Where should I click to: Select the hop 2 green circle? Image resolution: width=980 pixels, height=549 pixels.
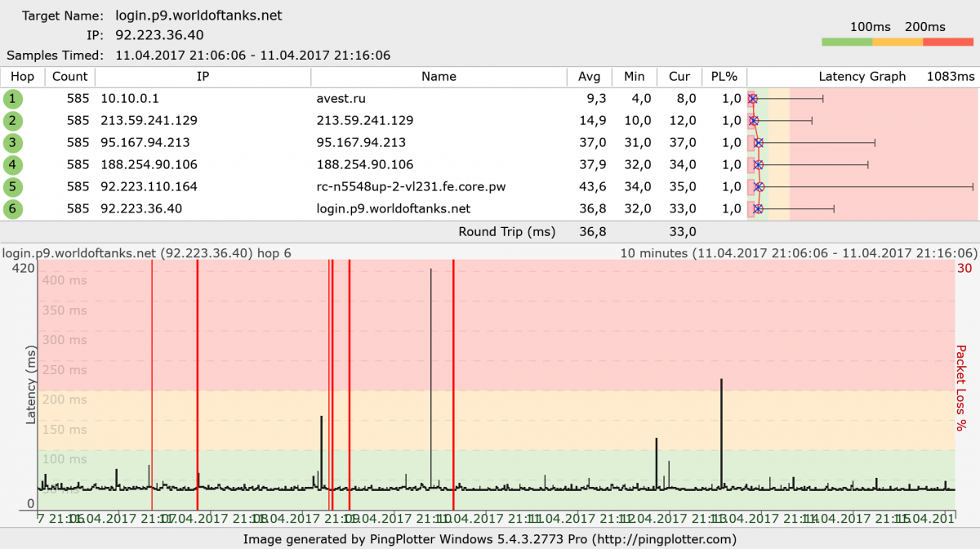point(12,121)
